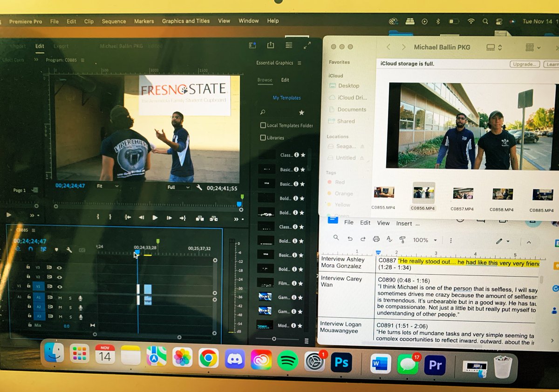Click the Mark Out bracket icon
559x392 pixels.
[110, 217]
